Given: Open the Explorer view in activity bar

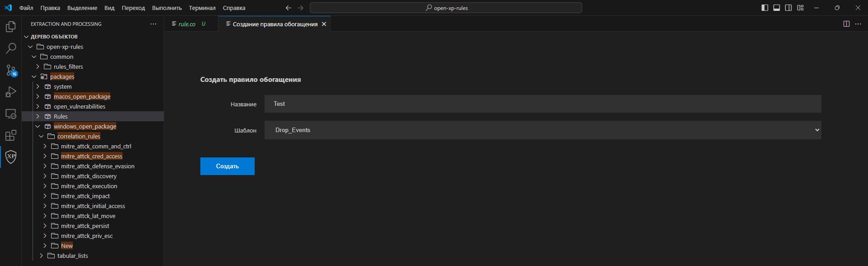Looking at the screenshot, I should [x=11, y=27].
